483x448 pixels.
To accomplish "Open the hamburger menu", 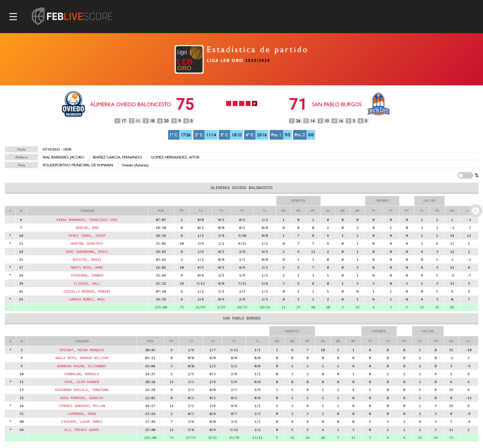I will point(13,17).
